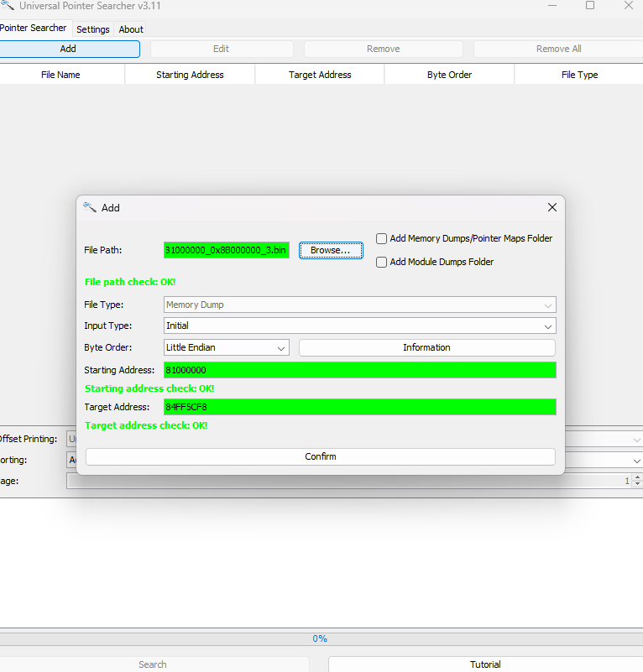
Task: Click the Edit button
Action: pos(222,49)
